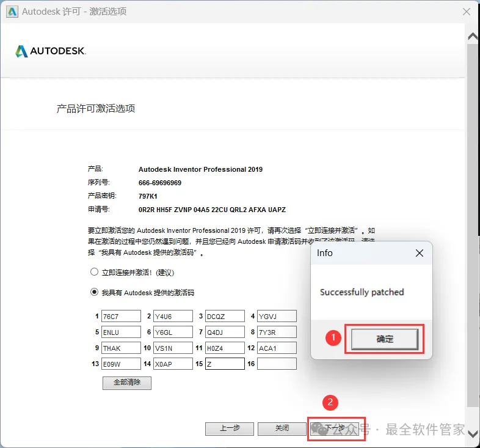480x448 pixels.
Task: Click activation code field 4 containing YGVJ
Action: tap(277, 316)
